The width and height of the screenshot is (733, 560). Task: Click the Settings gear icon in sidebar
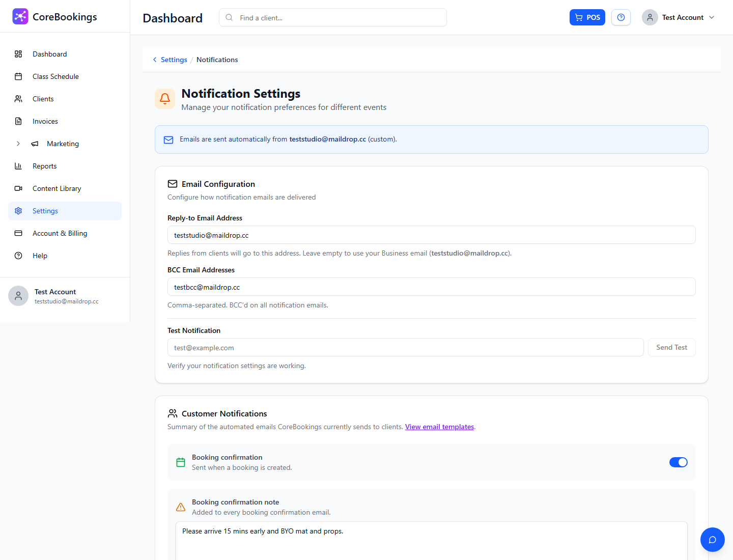coord(18,211)
